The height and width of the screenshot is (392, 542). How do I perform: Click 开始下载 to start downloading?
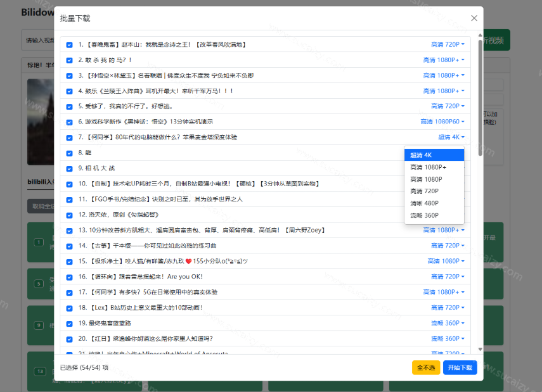[460, 367]
